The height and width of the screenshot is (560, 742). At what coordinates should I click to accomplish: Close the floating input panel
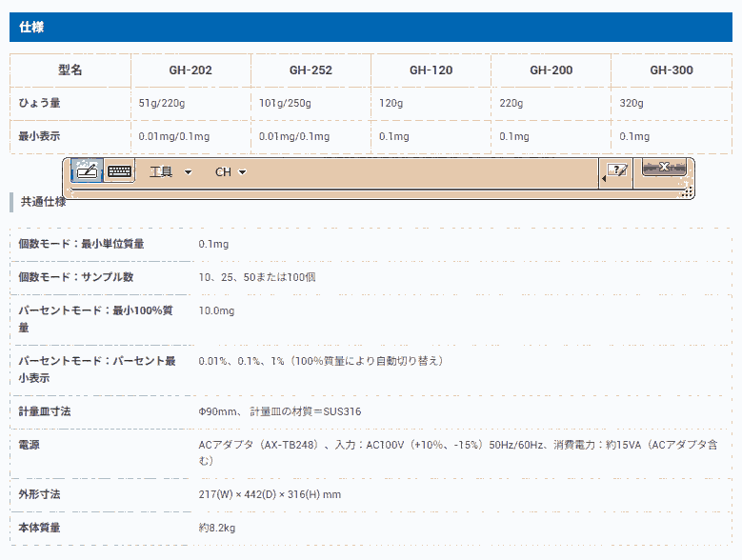[x=664, y=168]
